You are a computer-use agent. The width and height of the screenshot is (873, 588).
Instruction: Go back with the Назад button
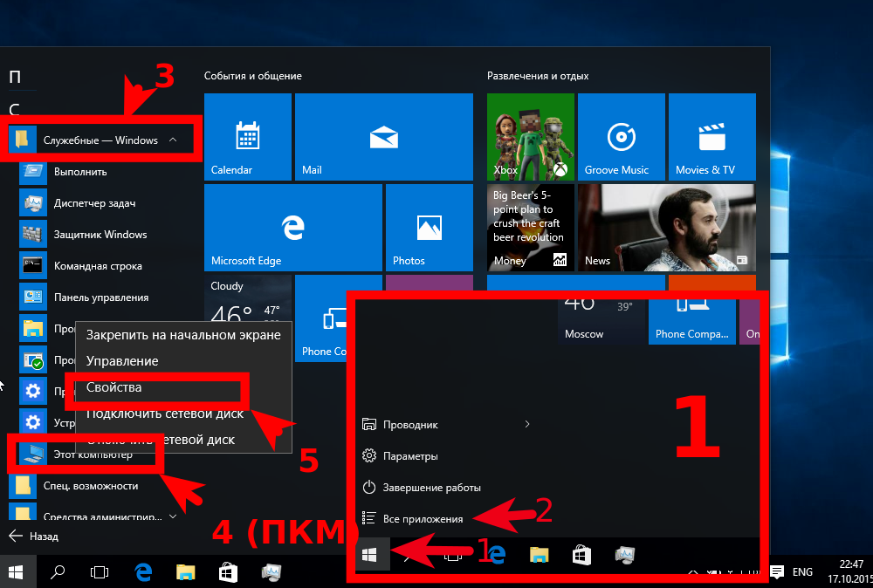point(34,537)
